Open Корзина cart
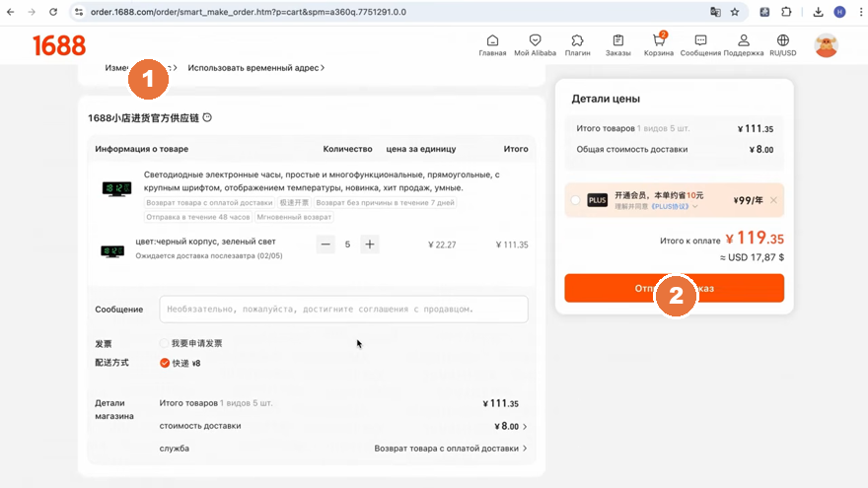 (x=659, y=45)
